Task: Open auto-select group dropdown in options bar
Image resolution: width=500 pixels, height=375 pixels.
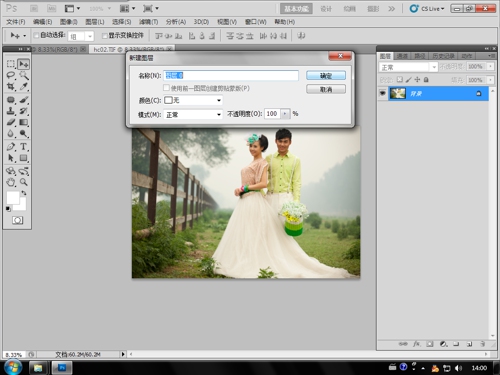Action: [89, 36]
